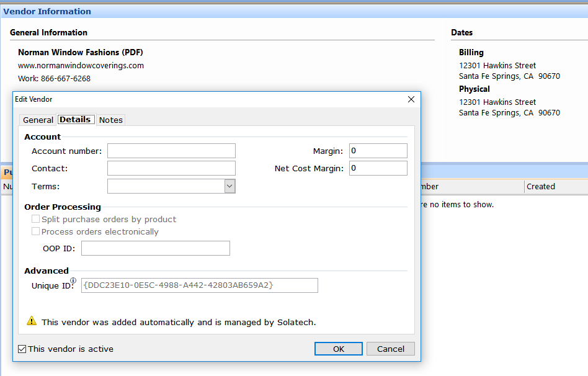Image resolution: width=588 pixels, height=376 pixels.
Task: Click the Edit Vendor title bar text
Action: 33,99
